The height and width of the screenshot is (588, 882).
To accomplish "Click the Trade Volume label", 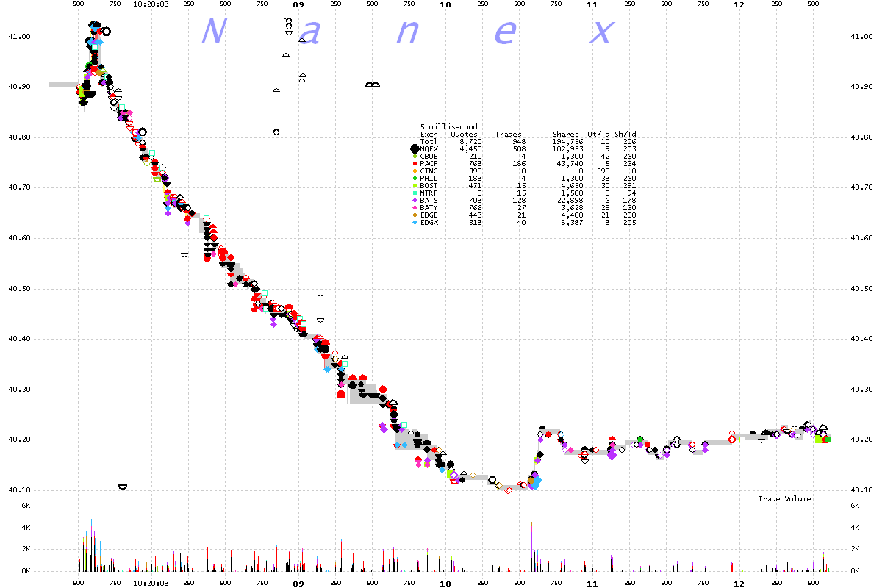I will [784, 499].
